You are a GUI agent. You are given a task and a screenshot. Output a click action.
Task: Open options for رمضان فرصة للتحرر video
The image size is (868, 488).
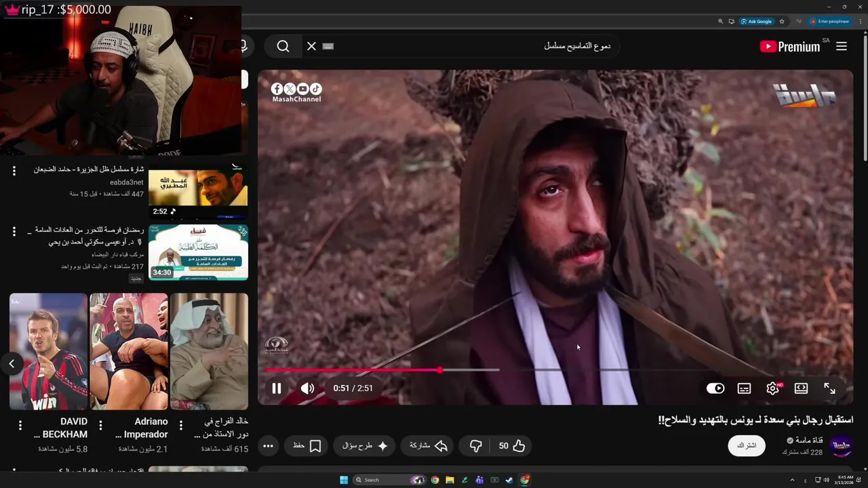pos(14,231)
